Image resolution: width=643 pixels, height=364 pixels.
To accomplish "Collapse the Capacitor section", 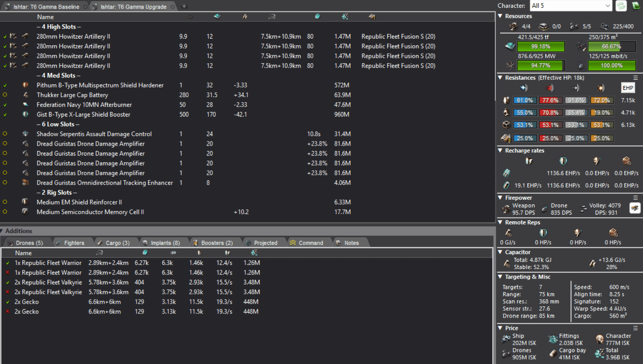I will click(x=500, y=252).
